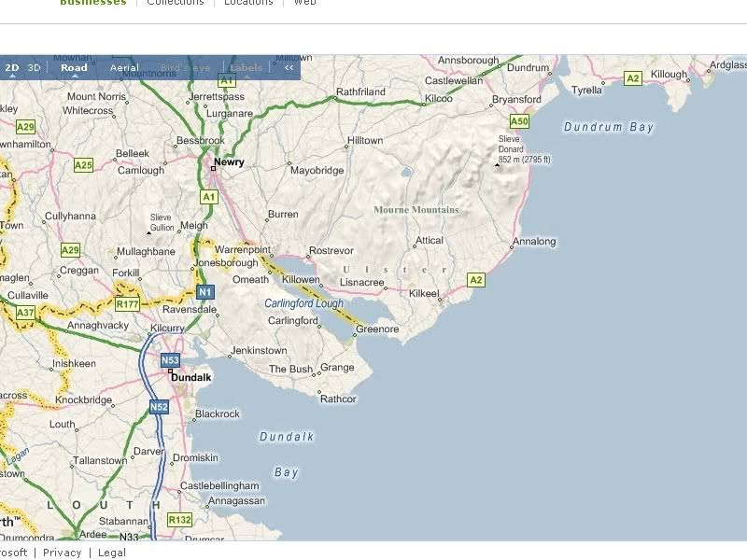Screen dimensions: 747x560
Task: Click the A1 shield near Jerrettspass
Action: click(x=227, y=80)
